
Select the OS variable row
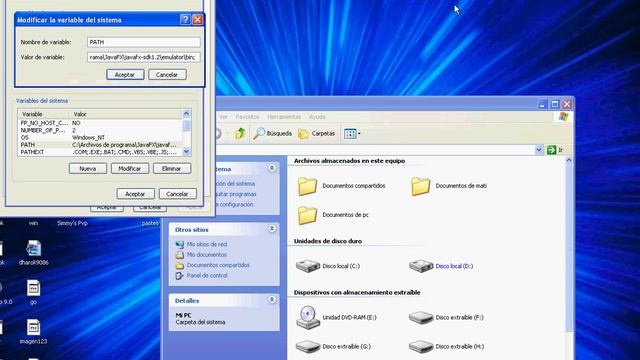point(100,138)
